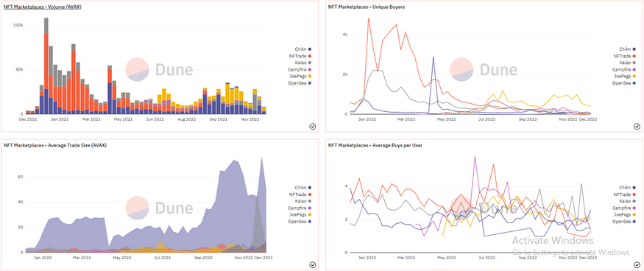
Task: Select OpenSea in Unique Buyers legend
Action: click(x=624, y=83)
